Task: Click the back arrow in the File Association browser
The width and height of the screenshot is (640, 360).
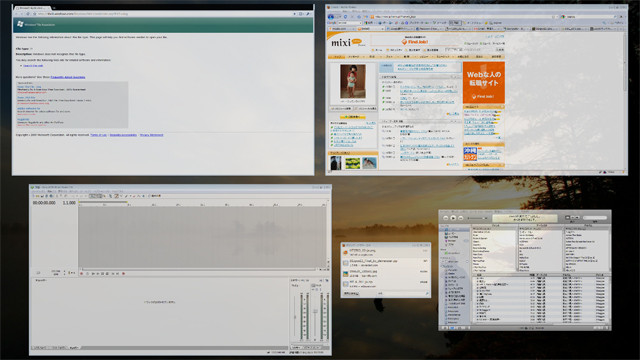Action: (x=17, y=14)
